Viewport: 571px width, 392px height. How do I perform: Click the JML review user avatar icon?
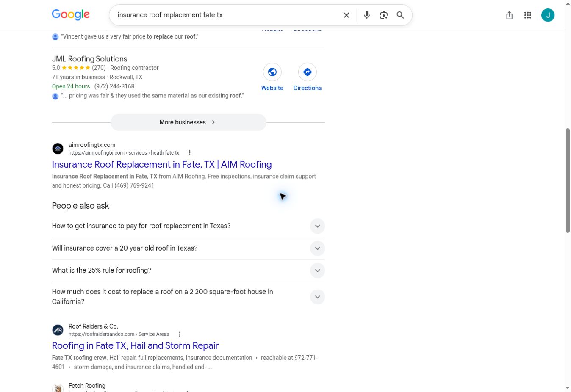pos(55,96)
